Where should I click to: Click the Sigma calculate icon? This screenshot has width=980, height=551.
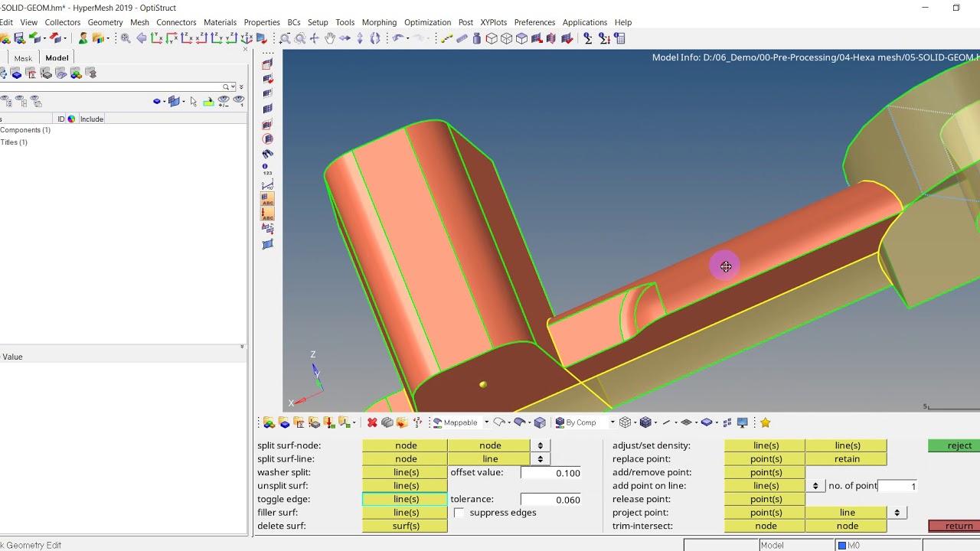(x=588, y=38)
